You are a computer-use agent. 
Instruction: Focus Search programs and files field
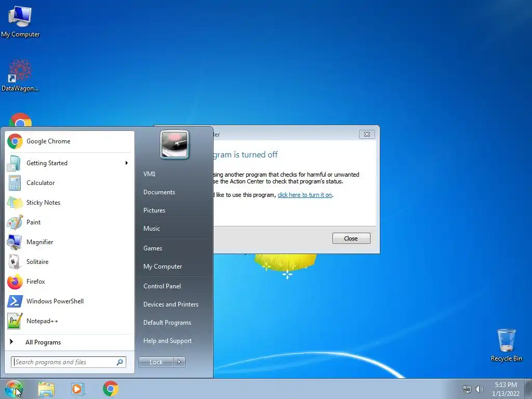click(69, 362)
